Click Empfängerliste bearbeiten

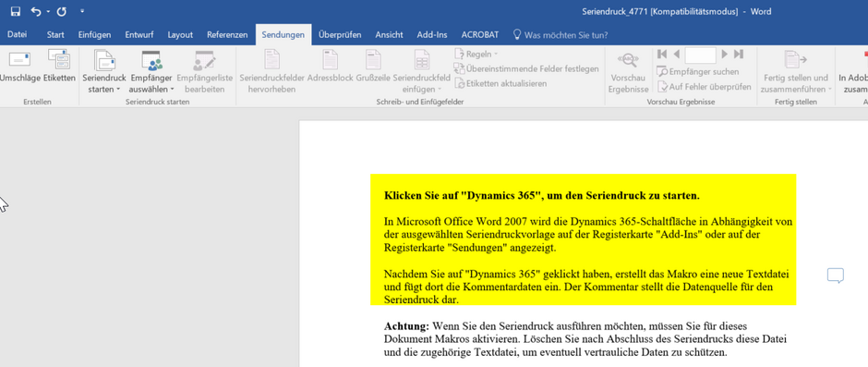[x=204, y=71]
